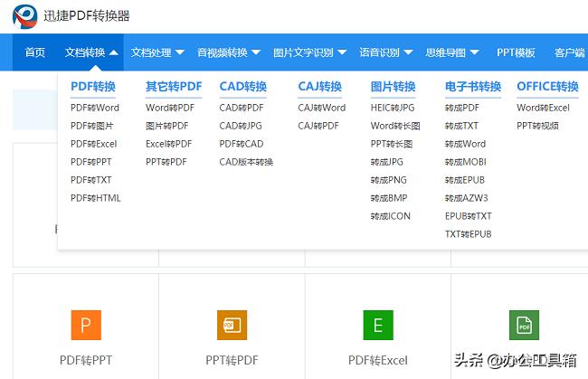588x379 pixels.
Task: Pick EPUB转TXT option
Action: pyautogui.click(x=468, y=216)
